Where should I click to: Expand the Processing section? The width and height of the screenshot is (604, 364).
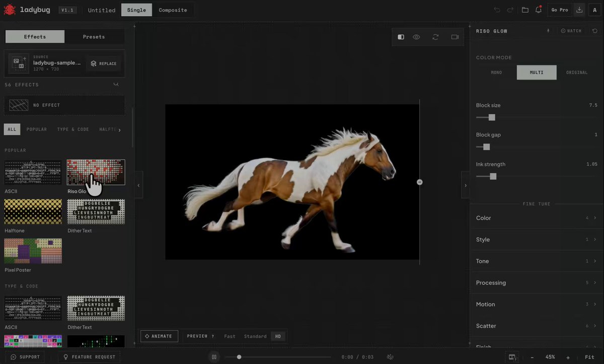537,283
